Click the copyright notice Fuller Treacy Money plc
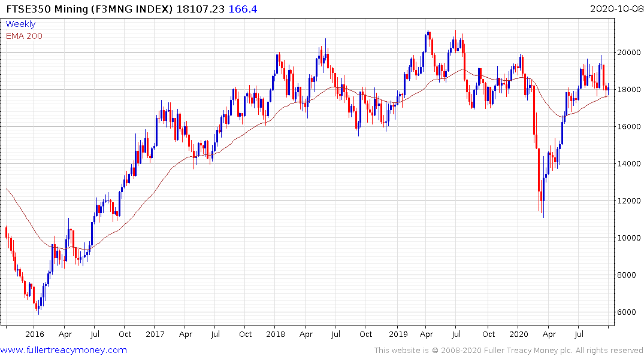The image size is (644, 359). [509, 351]
